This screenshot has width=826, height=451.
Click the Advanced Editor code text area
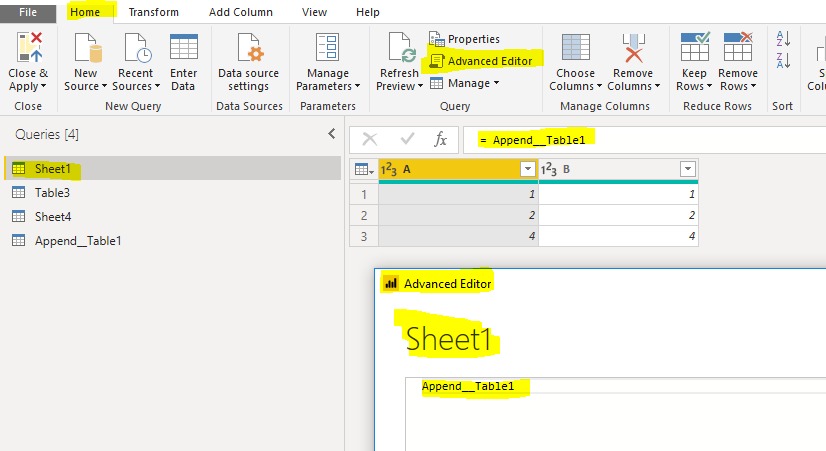[x=615, y=414]
